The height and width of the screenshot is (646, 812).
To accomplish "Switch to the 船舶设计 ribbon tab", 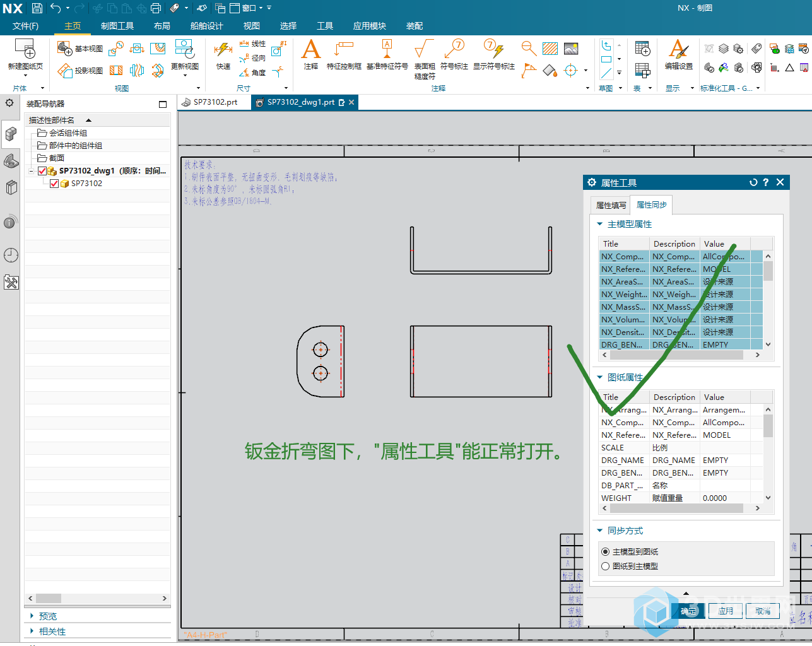I will coord(207,26).
